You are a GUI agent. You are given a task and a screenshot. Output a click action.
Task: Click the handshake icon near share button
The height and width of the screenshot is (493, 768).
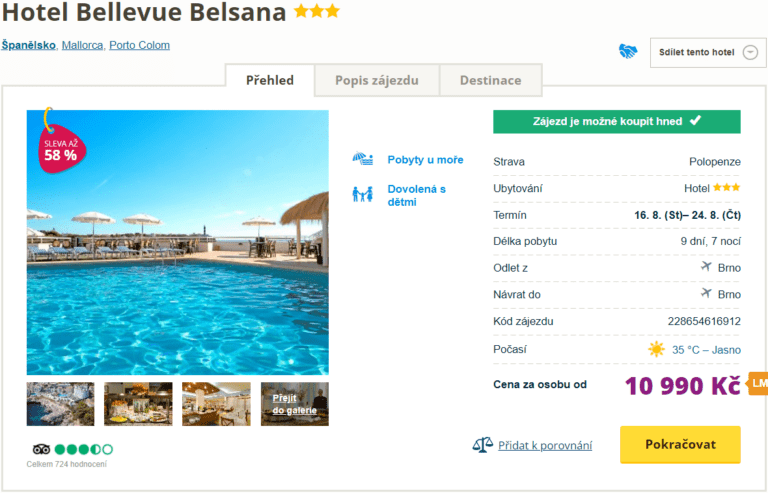pos(628,51)
